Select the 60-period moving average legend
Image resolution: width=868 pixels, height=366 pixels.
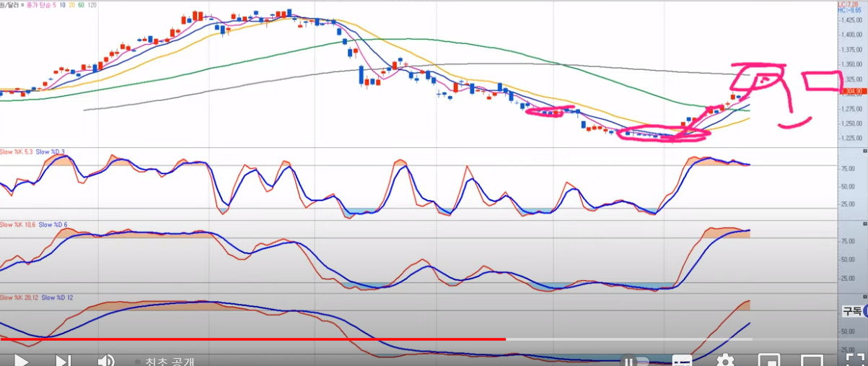[82, 4]
